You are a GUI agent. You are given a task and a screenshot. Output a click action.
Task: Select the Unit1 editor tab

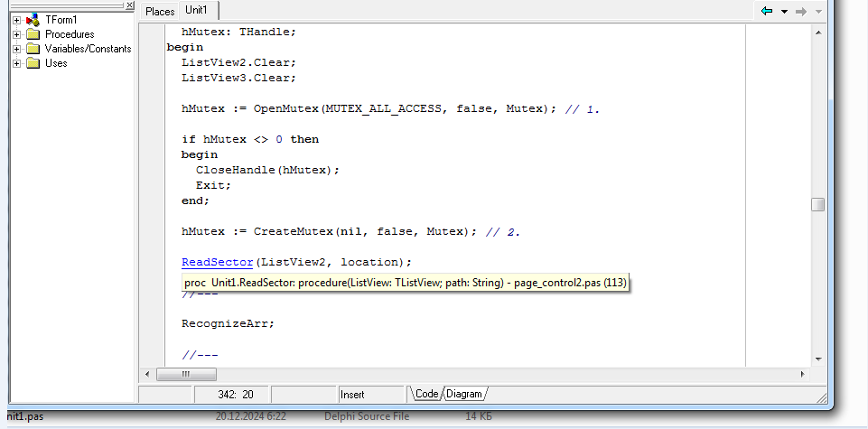199,11
